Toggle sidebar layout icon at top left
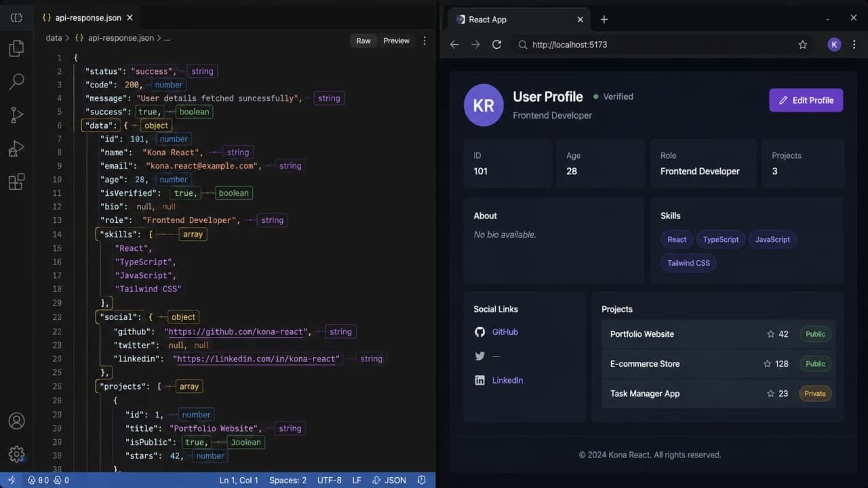 (16, 18)
